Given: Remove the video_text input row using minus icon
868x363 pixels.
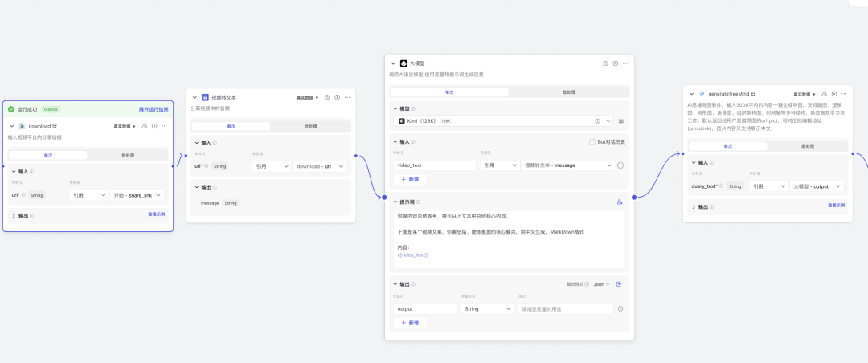Looking at the screenshot, I should pos(620,165).
